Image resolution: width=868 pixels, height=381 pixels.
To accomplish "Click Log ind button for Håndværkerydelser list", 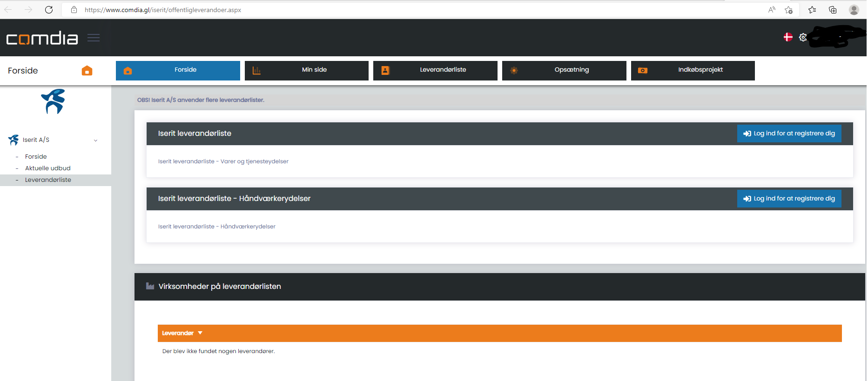I will [789, 199].
